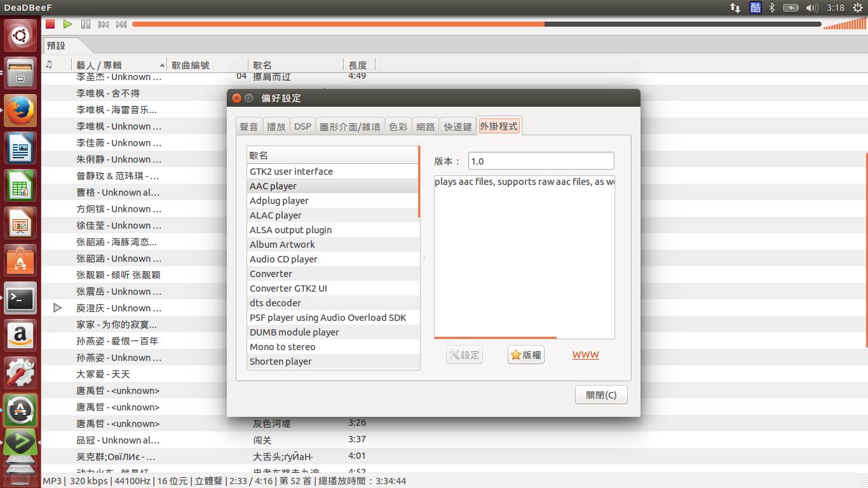Sort playlist by 歌曲編號 column header
The width and height of the screenshot is (868, 488).
pyautogui.click(x=208, y=65)
